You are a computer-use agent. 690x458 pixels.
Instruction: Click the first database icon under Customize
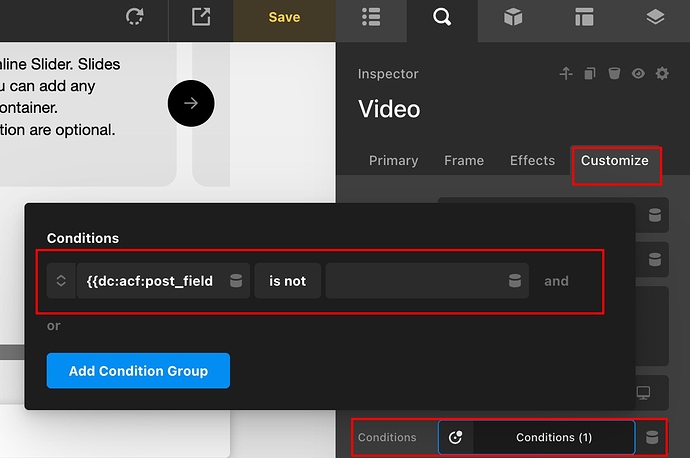655,215
